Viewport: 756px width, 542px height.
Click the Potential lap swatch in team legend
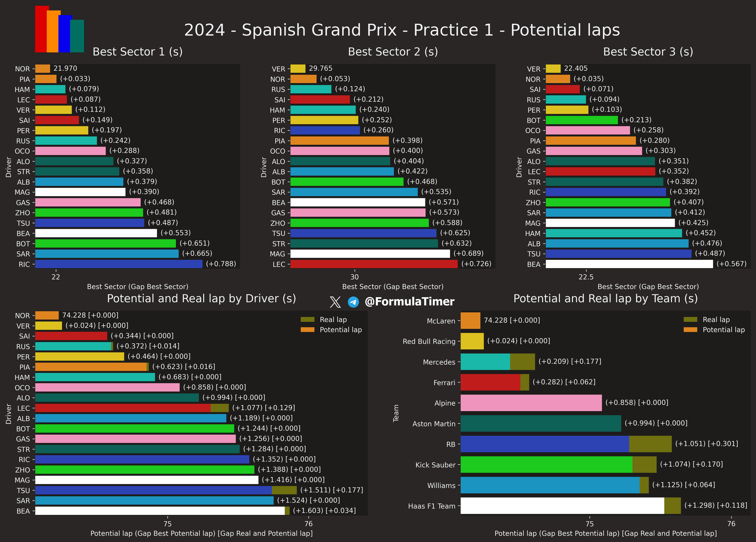pyautogui.click(x=690, y=330)
